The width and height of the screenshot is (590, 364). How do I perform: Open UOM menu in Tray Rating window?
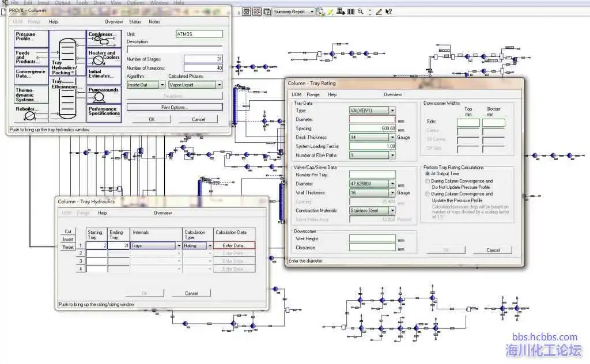click(297, 95)
